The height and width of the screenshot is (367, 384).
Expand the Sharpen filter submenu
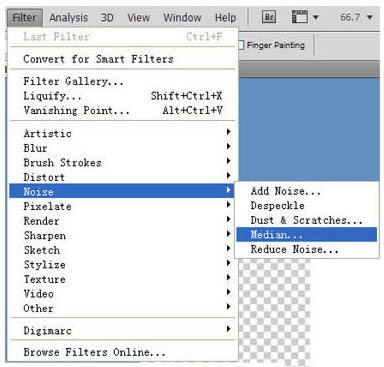(123, 235)
